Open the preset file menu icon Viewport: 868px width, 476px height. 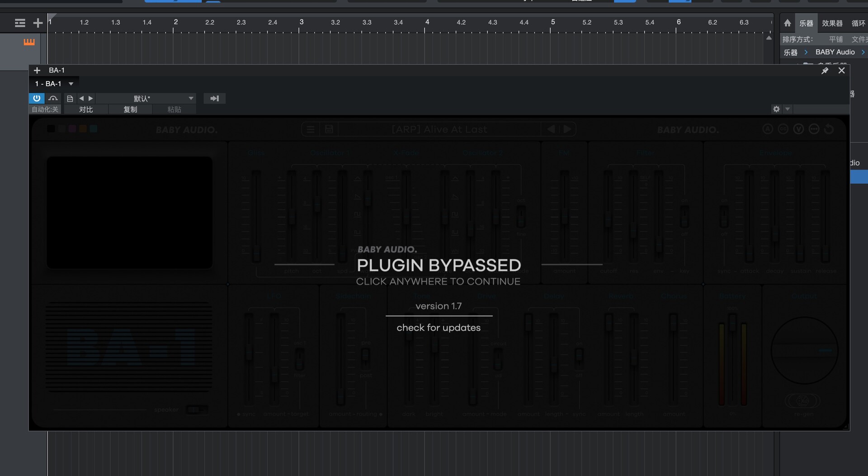point(70,98)
